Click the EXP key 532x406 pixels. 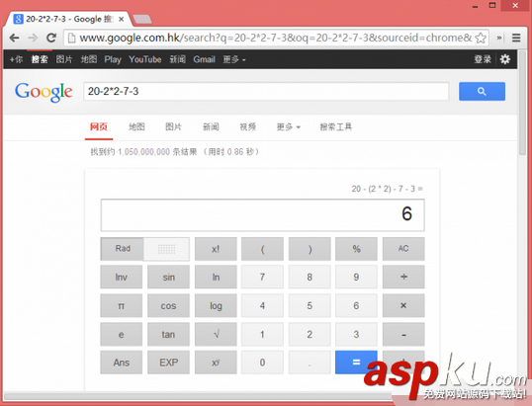(x=168, y=363)
